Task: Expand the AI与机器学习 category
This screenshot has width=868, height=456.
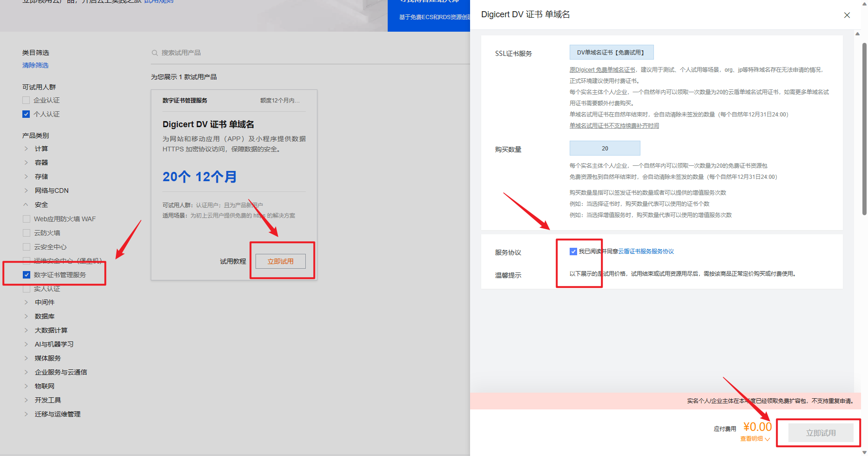Action: [26, 344]
